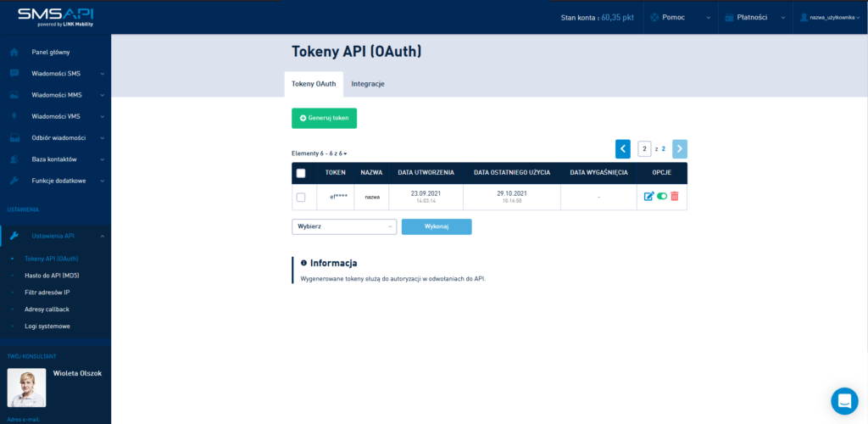Delete the ef**** token with the trash icon

(x=674, y=196)
